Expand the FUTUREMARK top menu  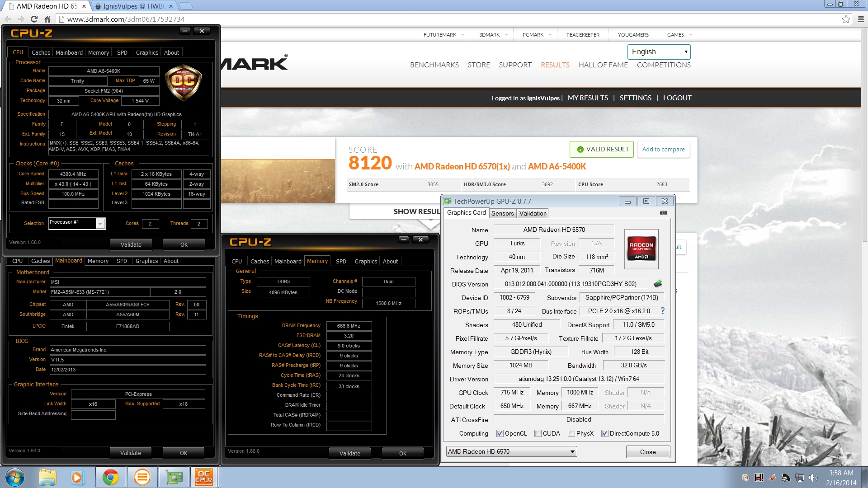pyautogui.click(x=444, y=35)
